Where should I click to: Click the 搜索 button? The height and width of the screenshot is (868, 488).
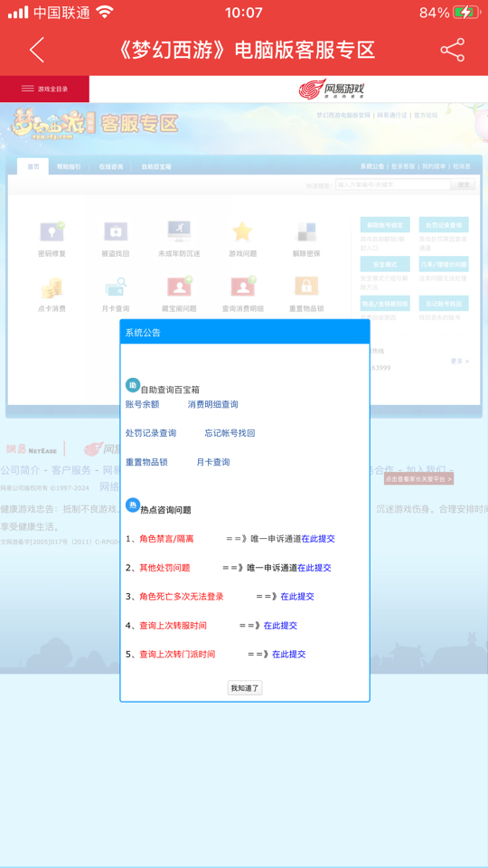(x=464, y=184)
